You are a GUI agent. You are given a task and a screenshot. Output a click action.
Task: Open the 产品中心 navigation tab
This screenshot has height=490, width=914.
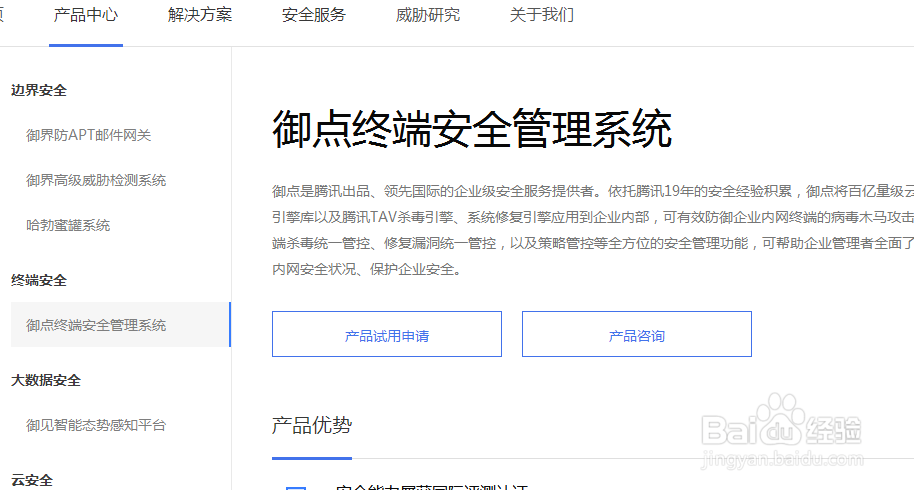click(x=86, y=15)
